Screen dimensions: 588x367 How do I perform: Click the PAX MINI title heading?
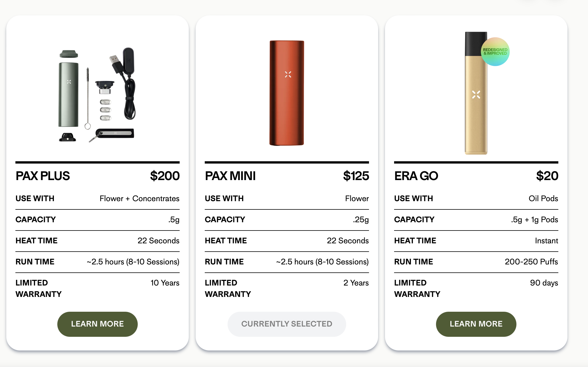coord(230,176)
